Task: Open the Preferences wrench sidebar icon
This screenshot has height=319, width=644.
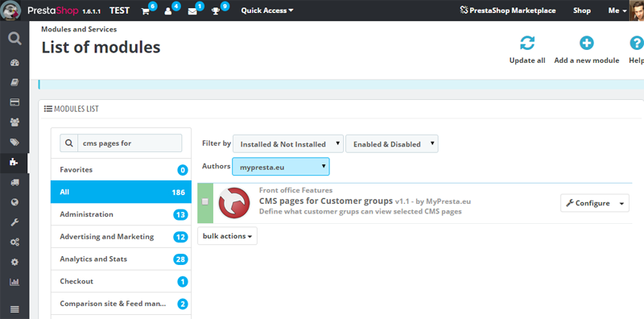Action: click(x=14, y=222)
